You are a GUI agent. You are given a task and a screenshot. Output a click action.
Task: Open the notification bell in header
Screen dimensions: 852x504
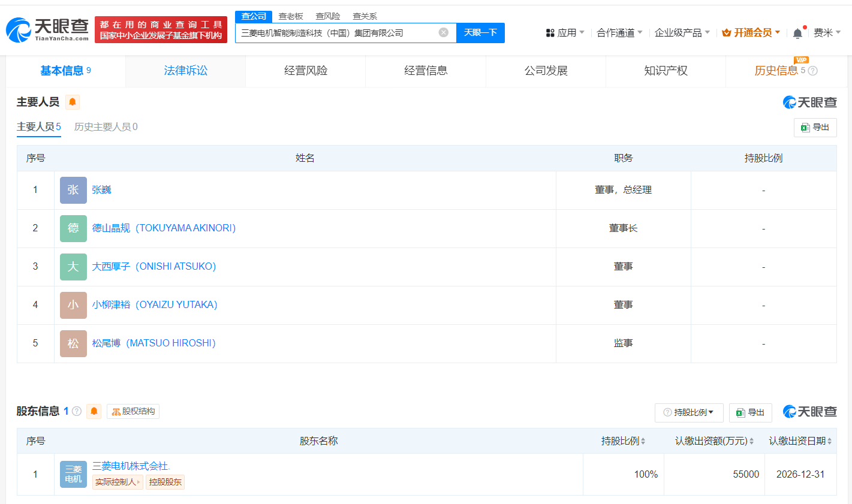(x=797, y=34)
